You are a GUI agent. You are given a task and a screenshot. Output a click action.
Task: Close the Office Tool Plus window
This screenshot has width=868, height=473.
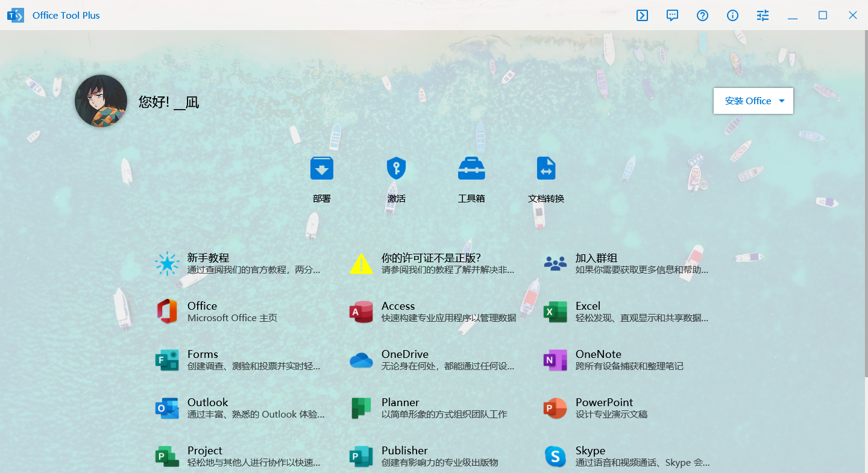click(853, 16)
